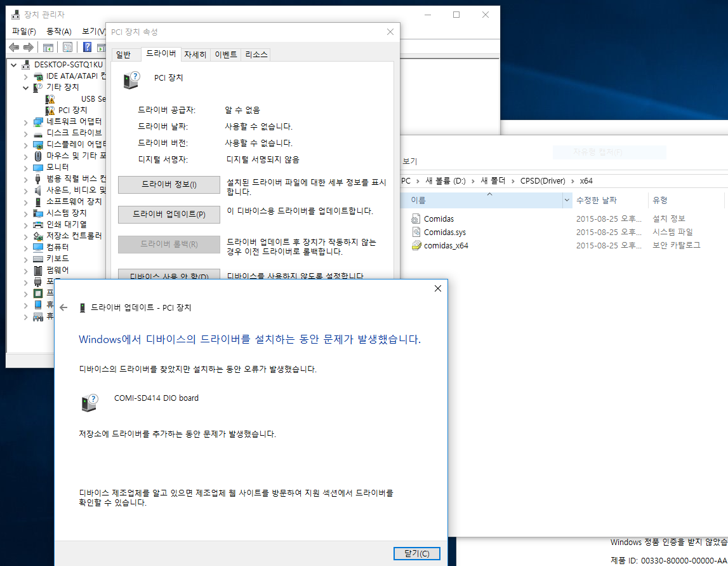Click the 기타 장치 unknown-device icon
The width and height of the screenshot is (728, 566).
[x=38, y=88]
